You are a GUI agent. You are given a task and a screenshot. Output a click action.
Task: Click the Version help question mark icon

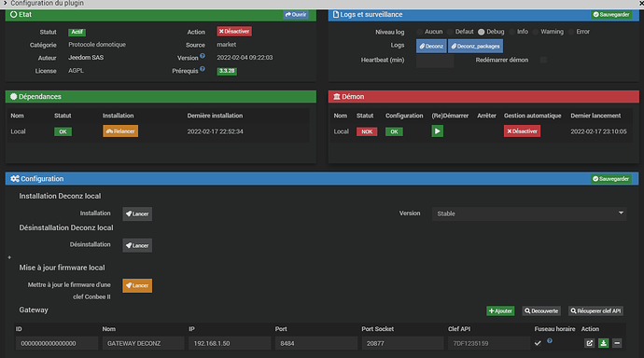[x=203, y=56]
